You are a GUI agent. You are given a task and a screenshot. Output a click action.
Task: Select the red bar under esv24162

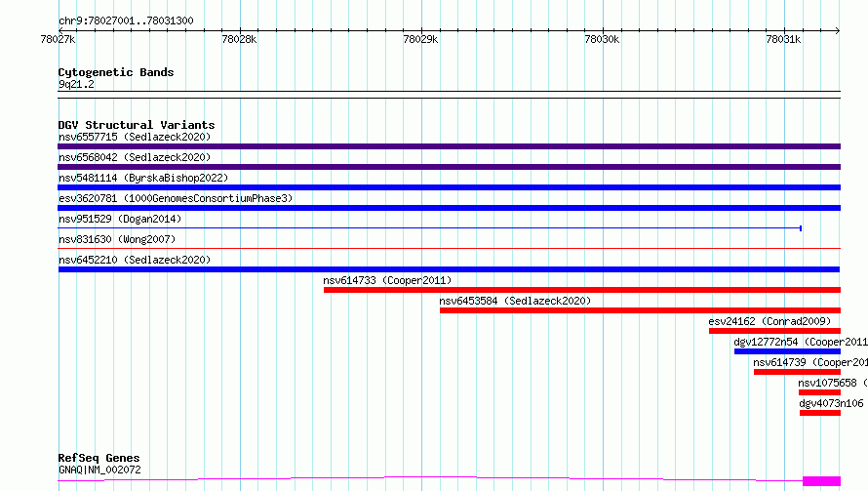(x=775, y=331)
